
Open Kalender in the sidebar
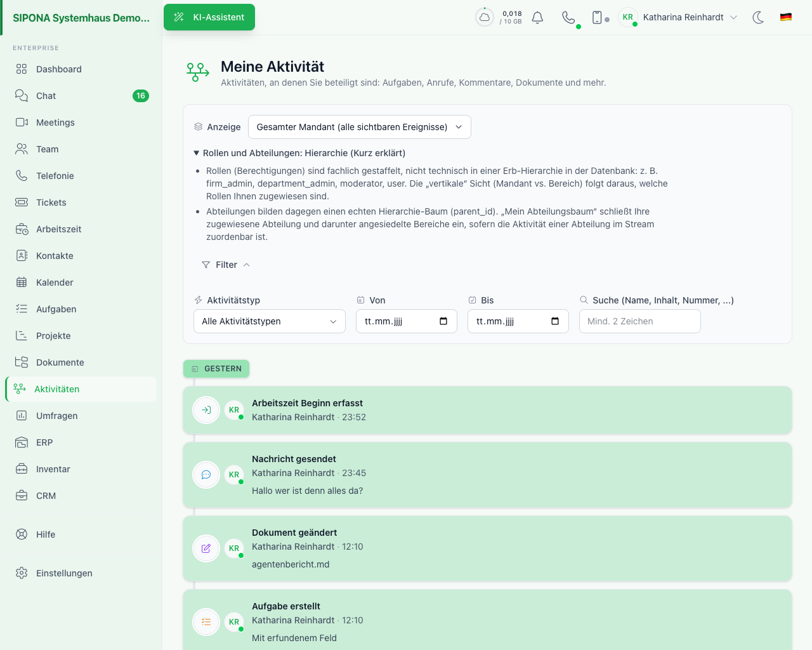point(81,282)
